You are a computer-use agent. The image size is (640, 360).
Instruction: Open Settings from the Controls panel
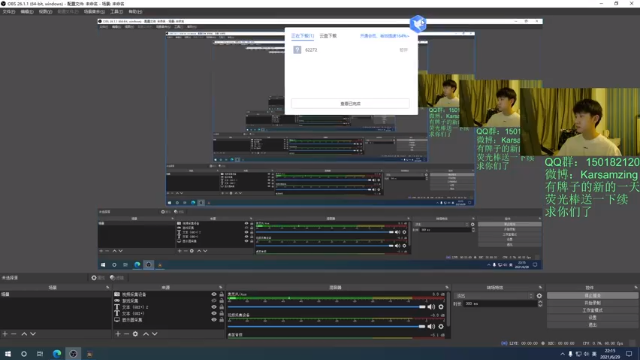pos(592,318)
